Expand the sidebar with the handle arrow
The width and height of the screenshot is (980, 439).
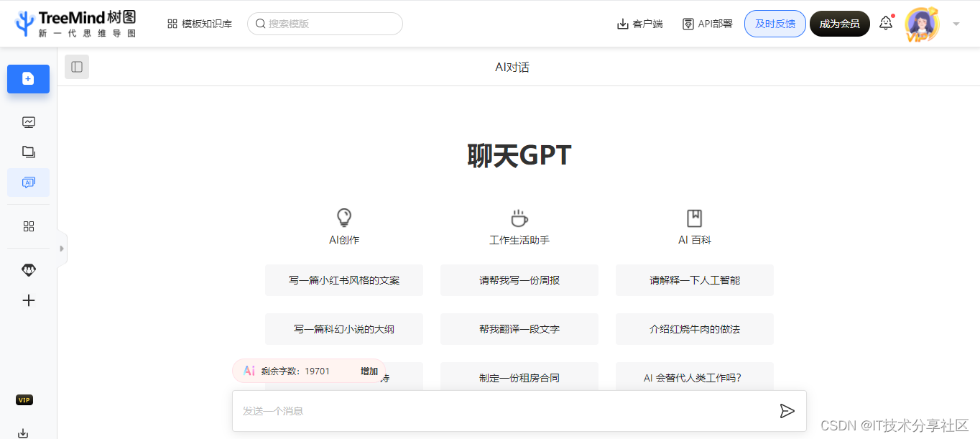[x=62, y=249]
